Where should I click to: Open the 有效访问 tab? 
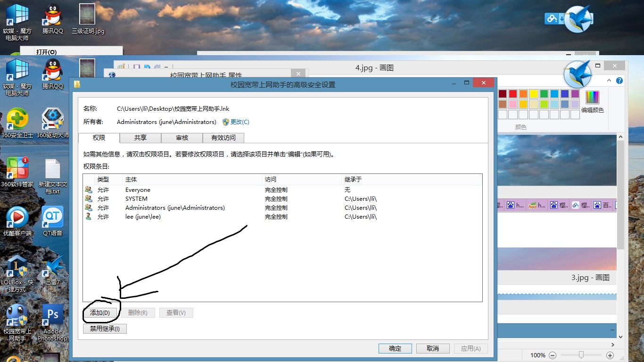tap(223, 138)
